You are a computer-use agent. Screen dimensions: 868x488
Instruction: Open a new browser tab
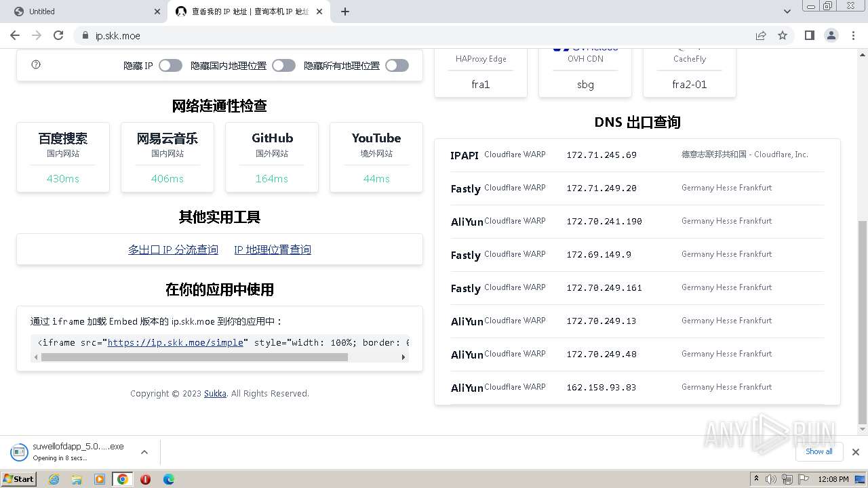[345, 12]
